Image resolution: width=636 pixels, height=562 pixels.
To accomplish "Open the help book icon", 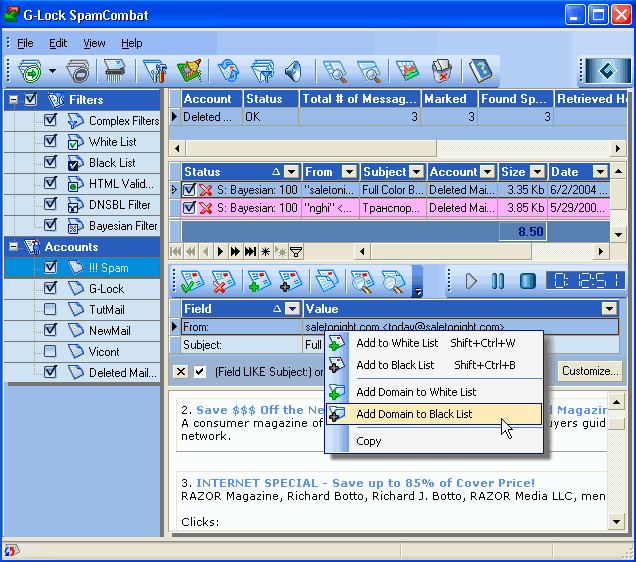I will (x=480, y=71).
